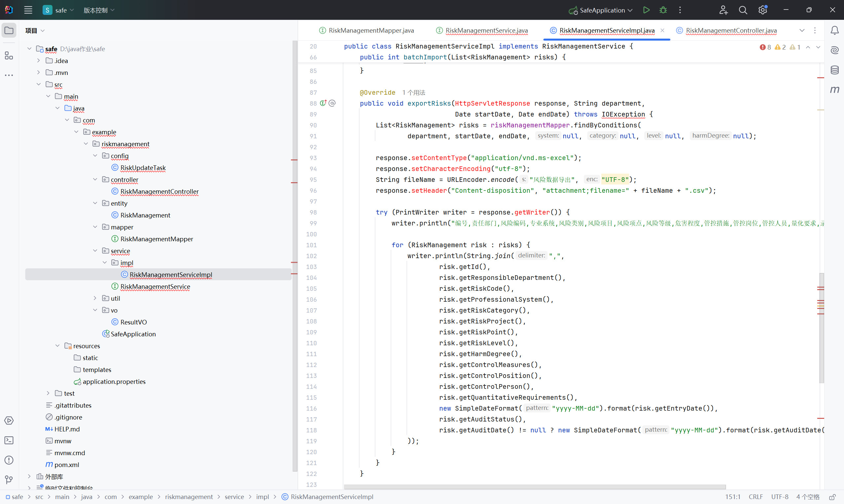Run SafeApplication with the green play icon
The height and width of the screenshot is (504, 844).
coord(646,10)
